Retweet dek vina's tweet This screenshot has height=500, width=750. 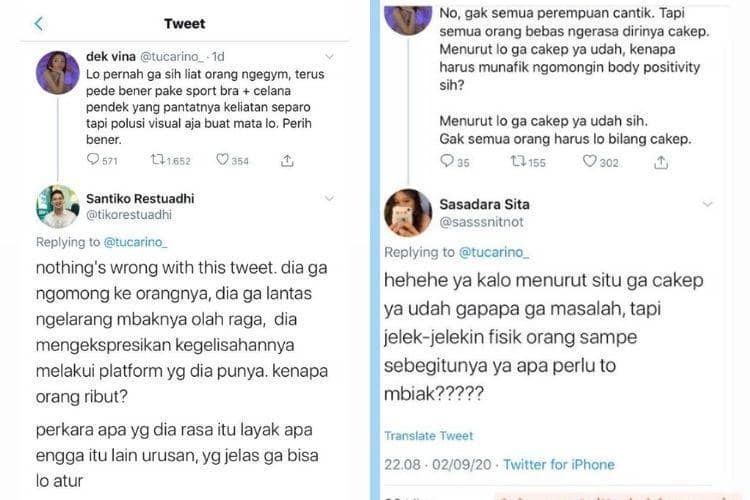pyautogui.click(x=157, y=160)
